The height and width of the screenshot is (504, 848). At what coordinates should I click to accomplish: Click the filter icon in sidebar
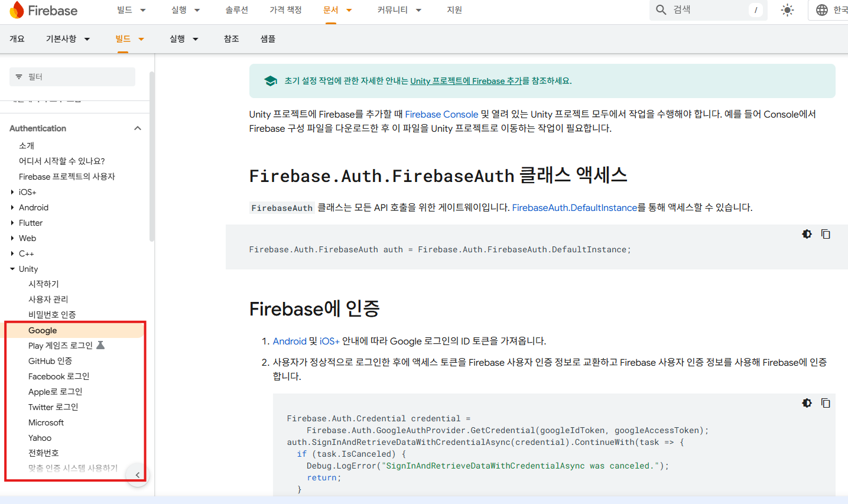coord(19,77)
